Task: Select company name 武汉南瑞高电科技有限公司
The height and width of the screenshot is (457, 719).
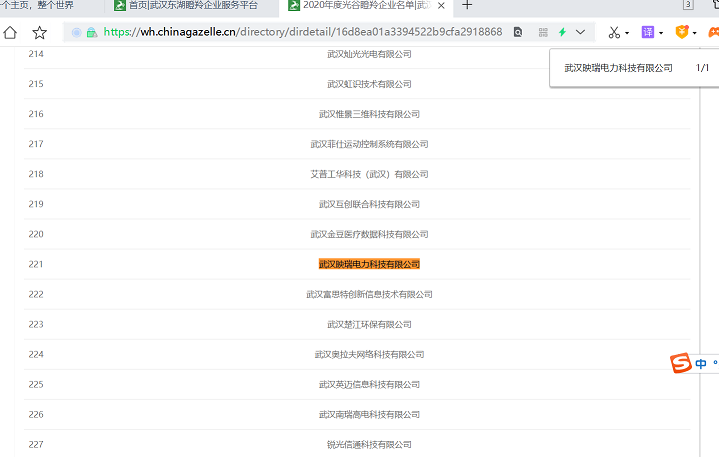Action: (369, 414)
